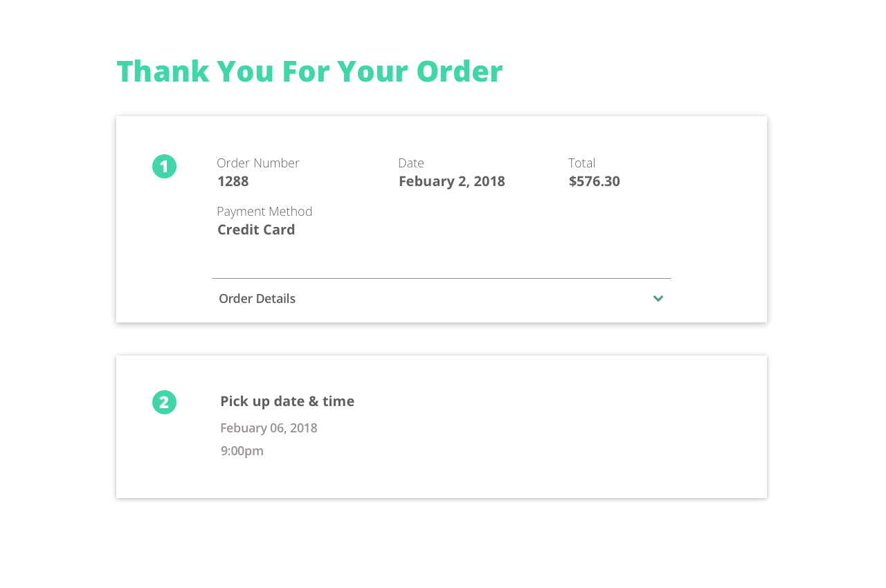The height and width of the screenshot is (588, 886).
Task: Expand the Order Details chevron
Action: click(658, 299)
